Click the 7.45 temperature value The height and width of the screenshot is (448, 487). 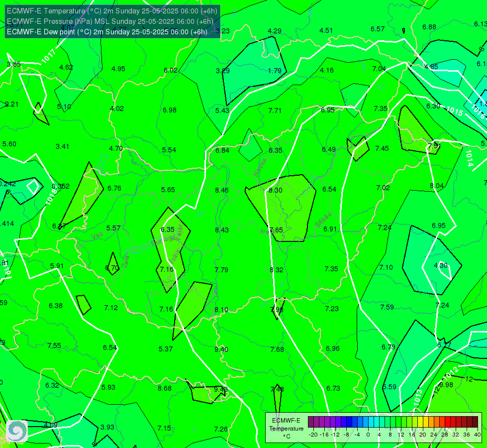point(382,148)
